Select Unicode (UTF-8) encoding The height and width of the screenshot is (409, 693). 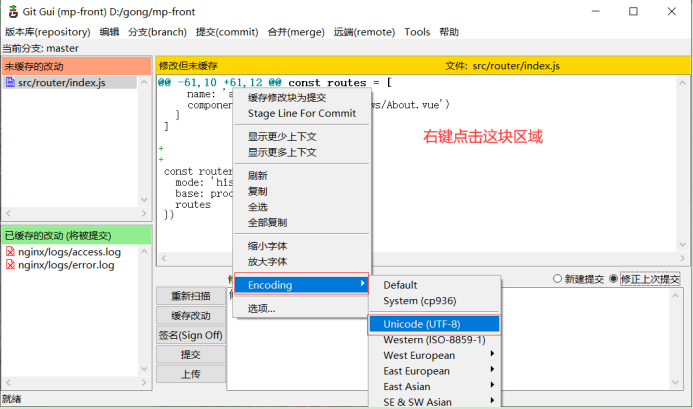(x=434, y=324)
